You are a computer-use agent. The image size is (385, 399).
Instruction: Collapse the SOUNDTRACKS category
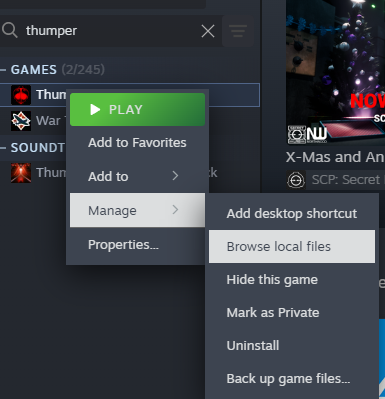pos(3,148)
